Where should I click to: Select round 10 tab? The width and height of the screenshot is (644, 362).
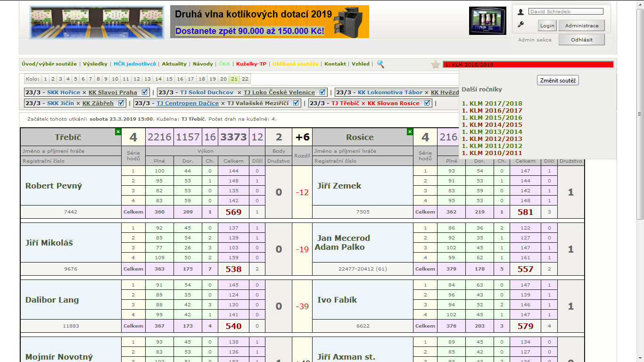pyautogui.click(x=114, y=79)
